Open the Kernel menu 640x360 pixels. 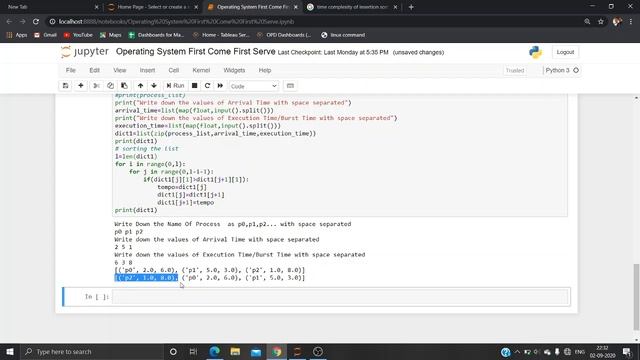pos(201,70)
